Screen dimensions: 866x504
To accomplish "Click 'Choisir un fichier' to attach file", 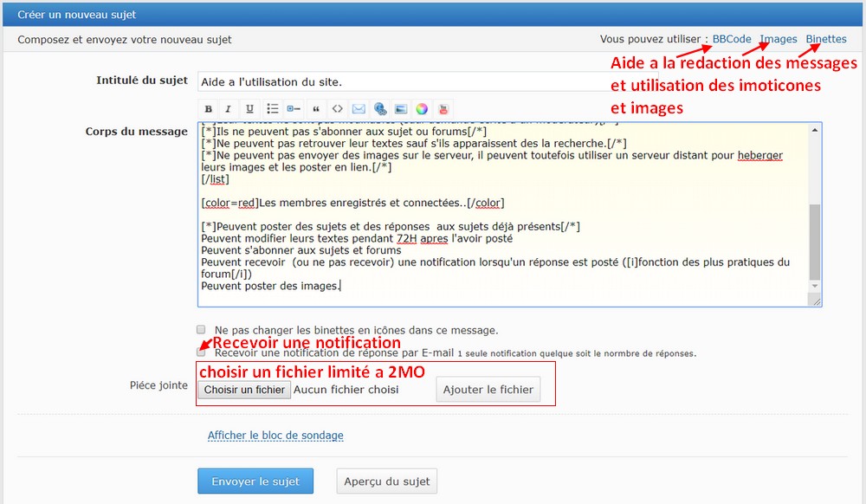I will 244,390.
